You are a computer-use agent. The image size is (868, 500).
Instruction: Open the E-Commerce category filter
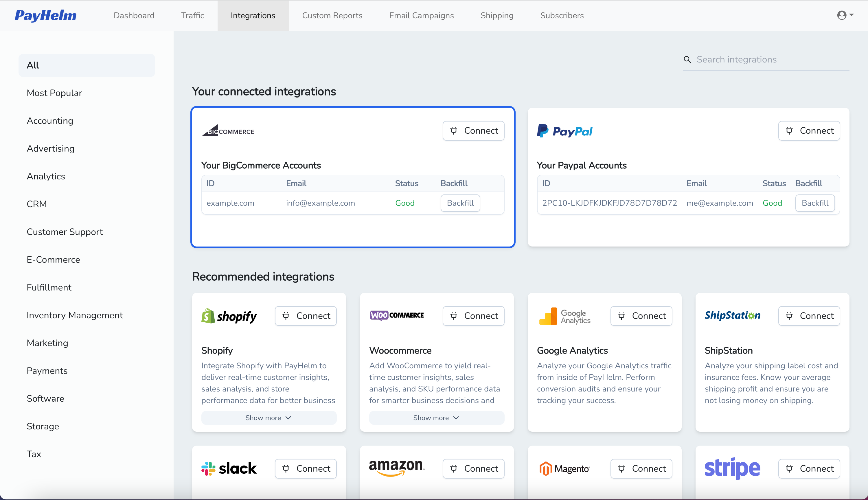(53, 260)
